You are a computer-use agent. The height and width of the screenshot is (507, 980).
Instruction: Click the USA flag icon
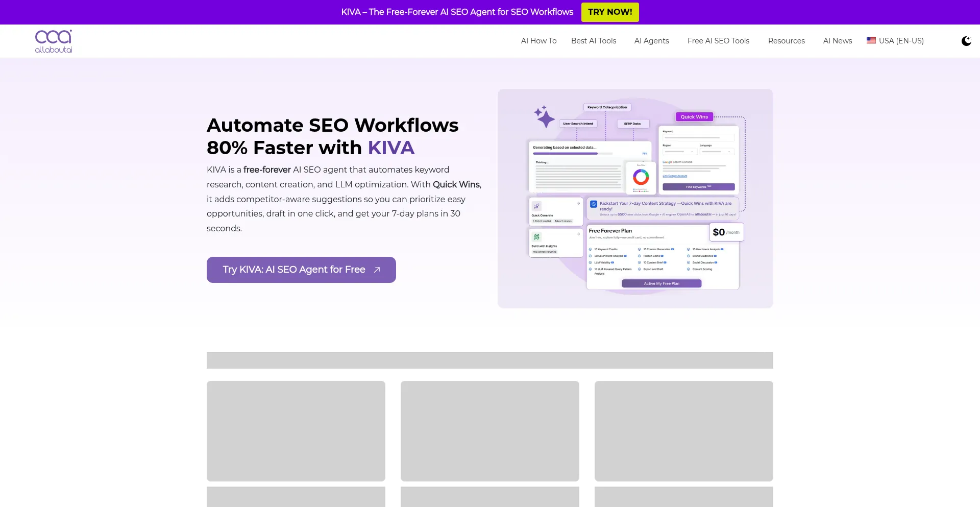point(871,40)
